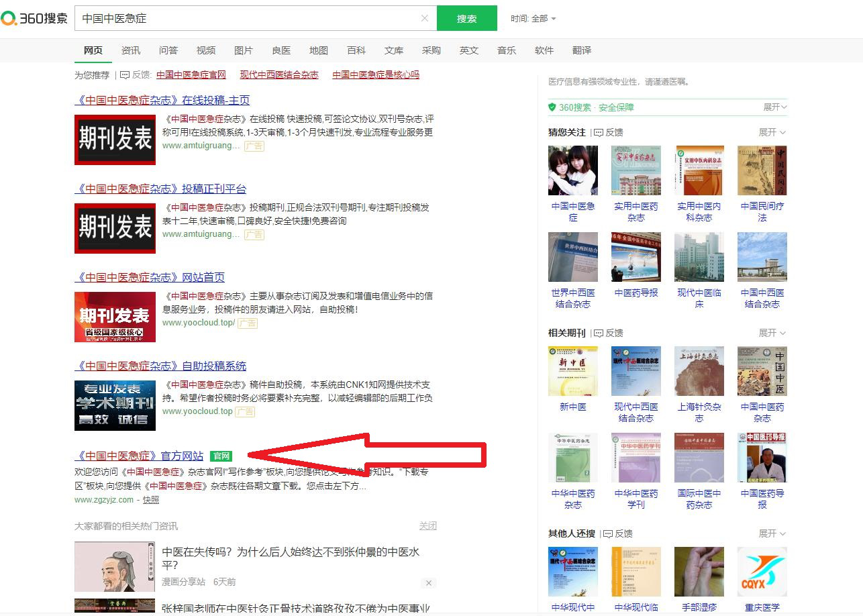Open news article 中医在失传吗

pyautogui.click(x=291, y=558)
